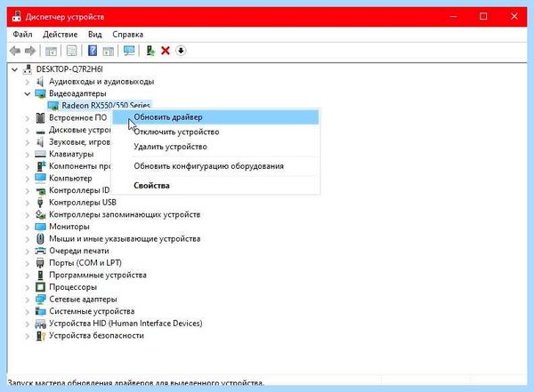Click the green update driver toolbar icon
This screenshot has height=392, width=534.
[150, 51]
